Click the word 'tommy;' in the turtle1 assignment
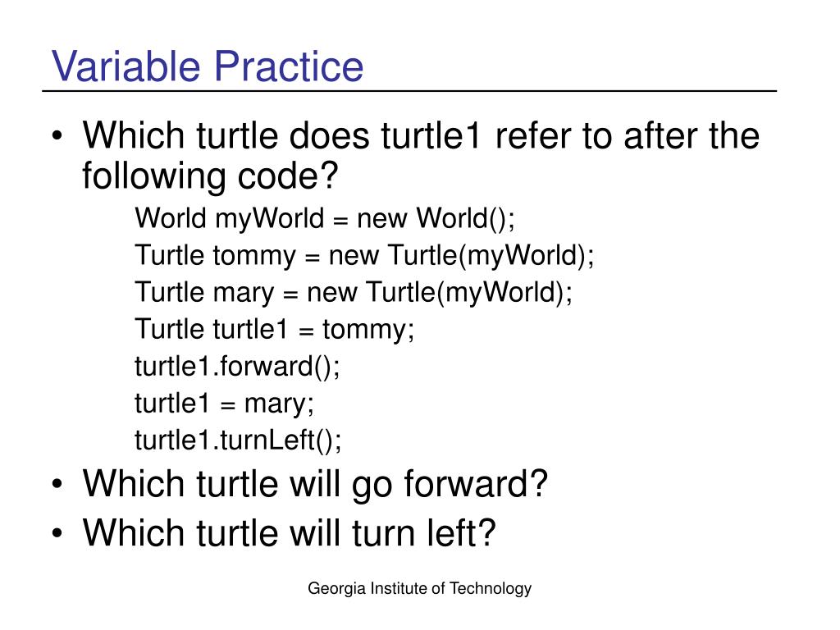840x630 pixels. point(368,331)
